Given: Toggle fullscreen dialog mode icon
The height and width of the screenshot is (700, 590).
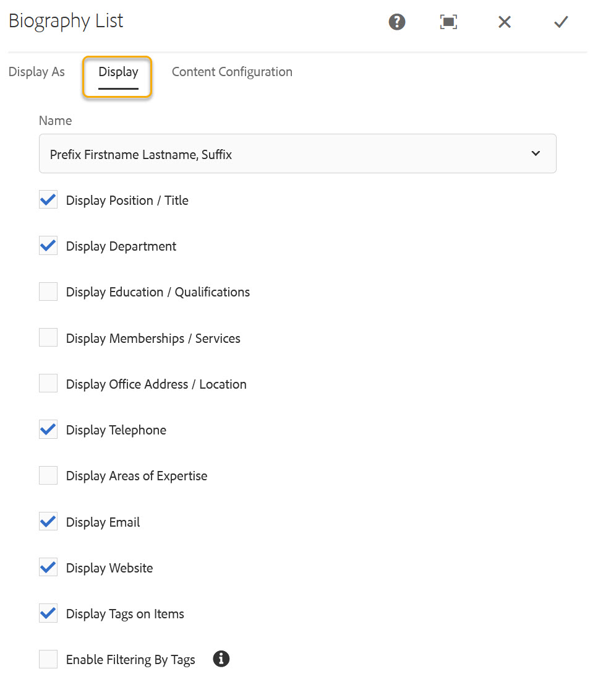Looking at the screenshot, I should coord(448,22).
